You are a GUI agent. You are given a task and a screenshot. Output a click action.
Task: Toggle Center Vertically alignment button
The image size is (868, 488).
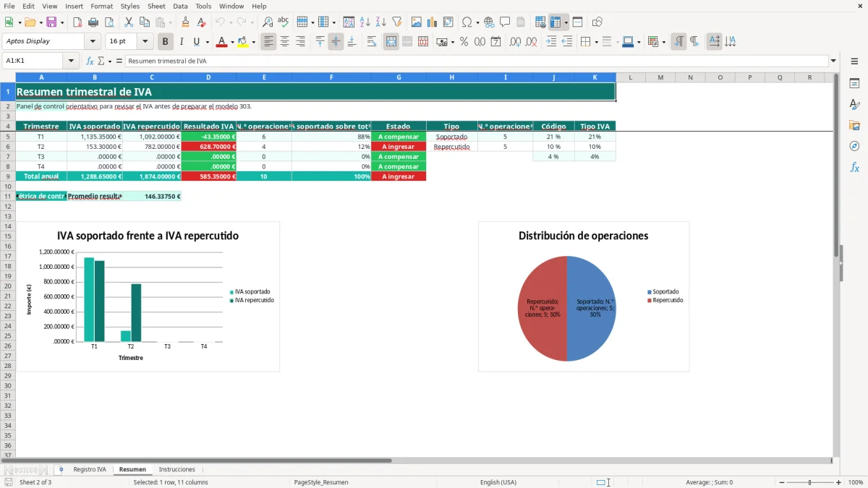coord(336,42)
